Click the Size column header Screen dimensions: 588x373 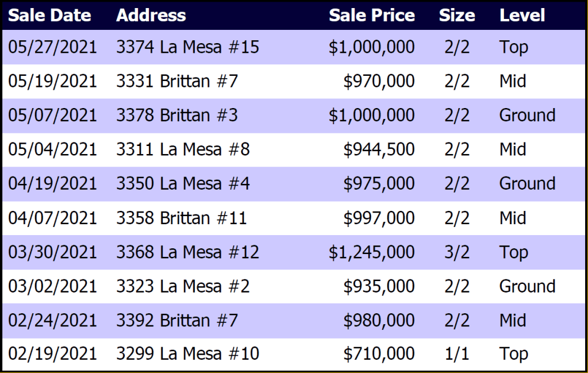457,16
